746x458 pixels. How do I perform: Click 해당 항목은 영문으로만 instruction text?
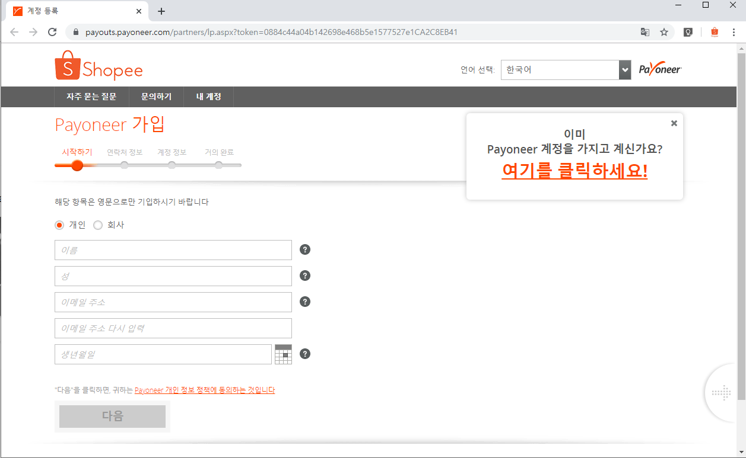click(132, 202)
